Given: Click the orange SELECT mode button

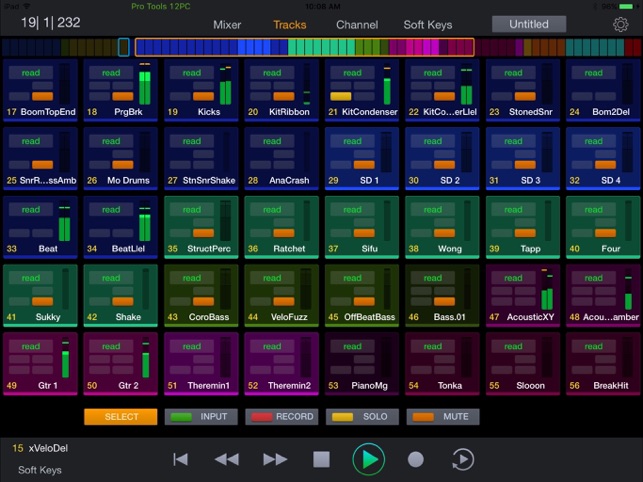Looking at the screenshot, I should 120,416.
